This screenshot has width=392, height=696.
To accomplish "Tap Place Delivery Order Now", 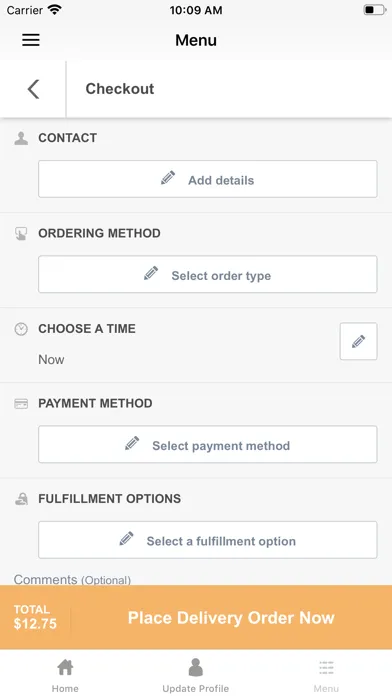I will pos(231,618).
